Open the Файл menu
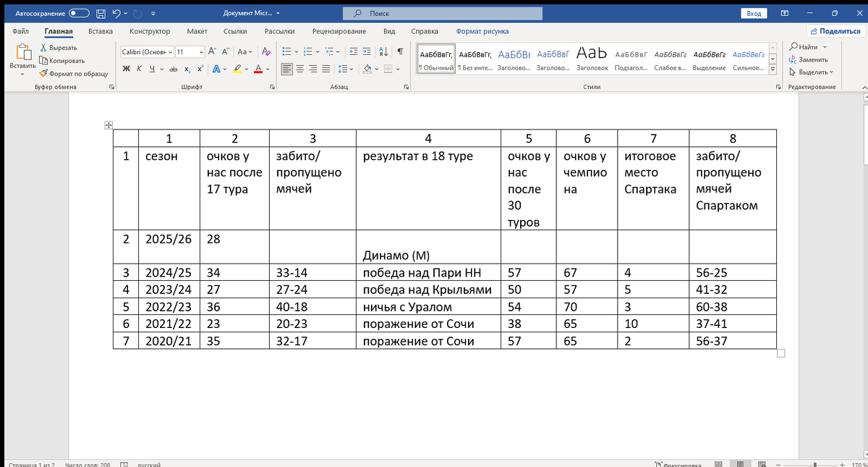Screen dimensions: 868x467 [x=20, y=31]
